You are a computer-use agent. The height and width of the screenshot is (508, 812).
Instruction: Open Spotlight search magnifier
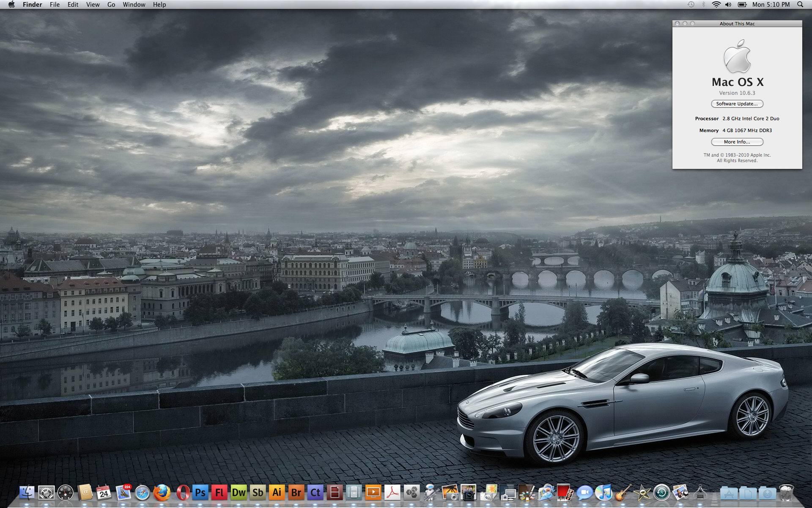pos(800,5)
